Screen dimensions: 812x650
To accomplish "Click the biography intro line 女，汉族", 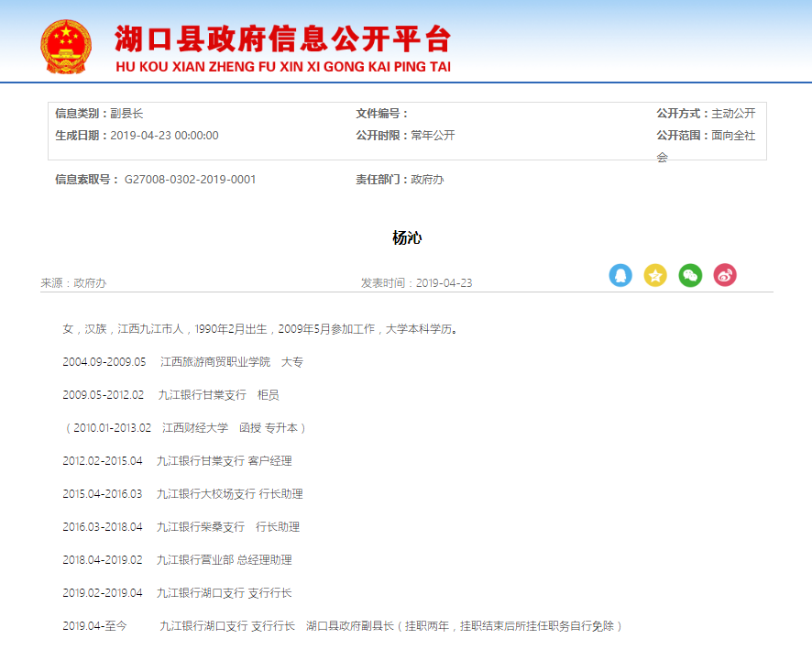I will point(260,329).
